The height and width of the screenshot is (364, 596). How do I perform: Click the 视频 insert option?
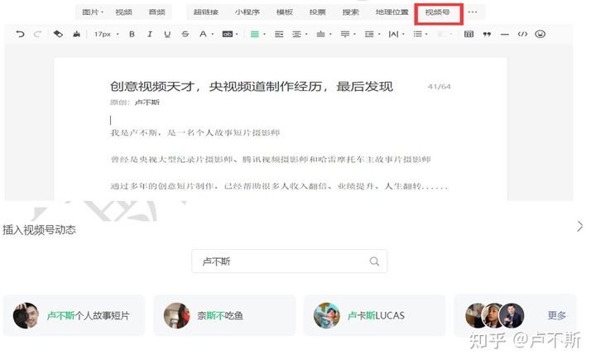pyautogui.click(x=124, y=12)
